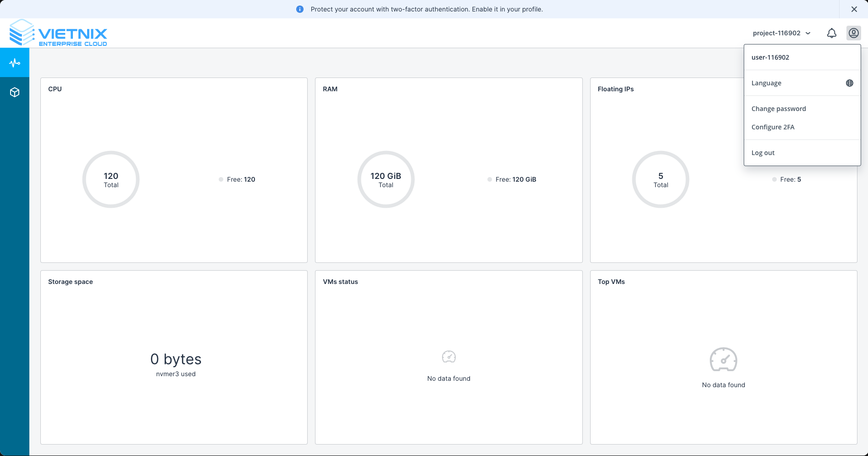Click the globe icon next to Language
This screenshot has height=456, width=868.
coord(850,83)
